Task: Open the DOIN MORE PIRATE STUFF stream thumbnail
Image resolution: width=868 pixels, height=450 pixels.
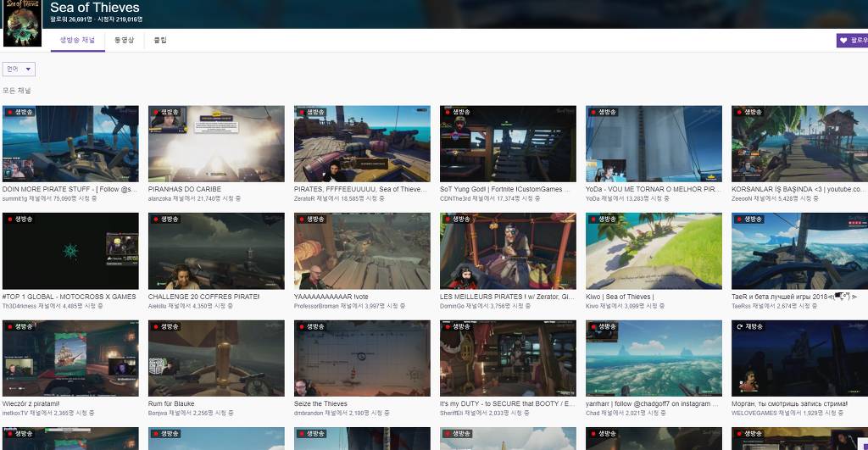Action: tap(71, 144)
